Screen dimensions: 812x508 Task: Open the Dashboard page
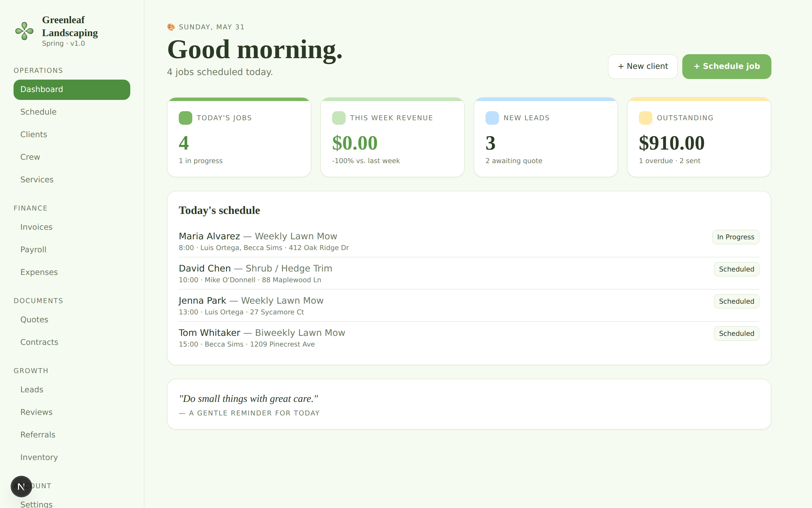click(x=72, y=89)
